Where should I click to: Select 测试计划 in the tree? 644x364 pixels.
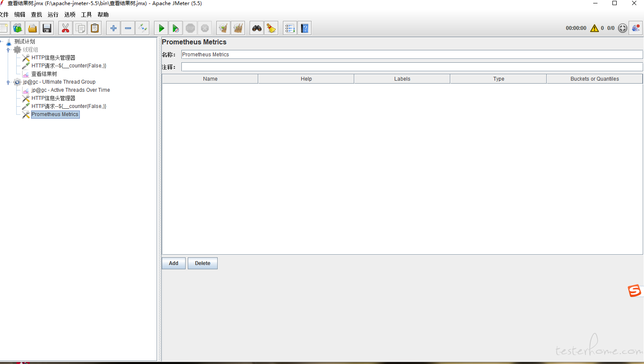click(24, 41)
